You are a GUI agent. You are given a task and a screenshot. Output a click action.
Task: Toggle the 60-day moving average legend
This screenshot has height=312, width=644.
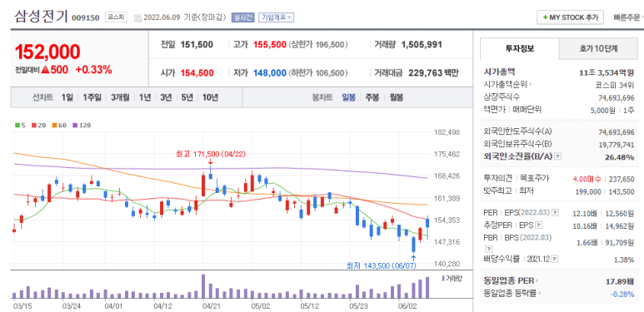pos(58,126)
